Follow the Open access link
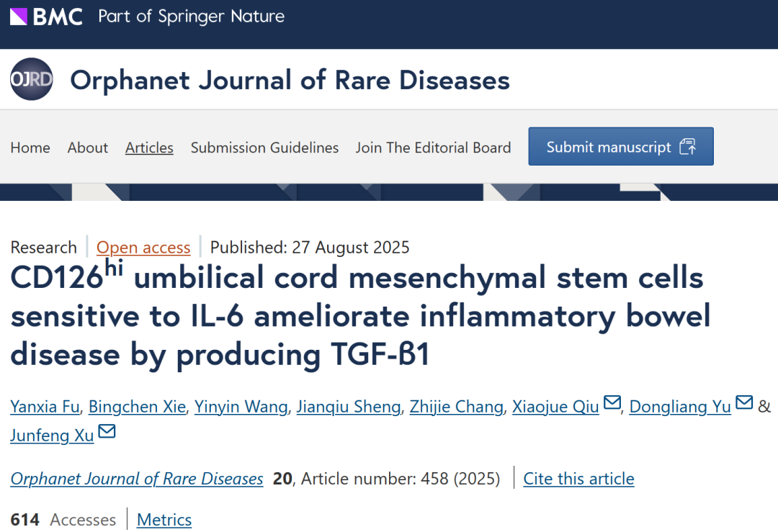778x532 pixels. click(x=143, y=248)
